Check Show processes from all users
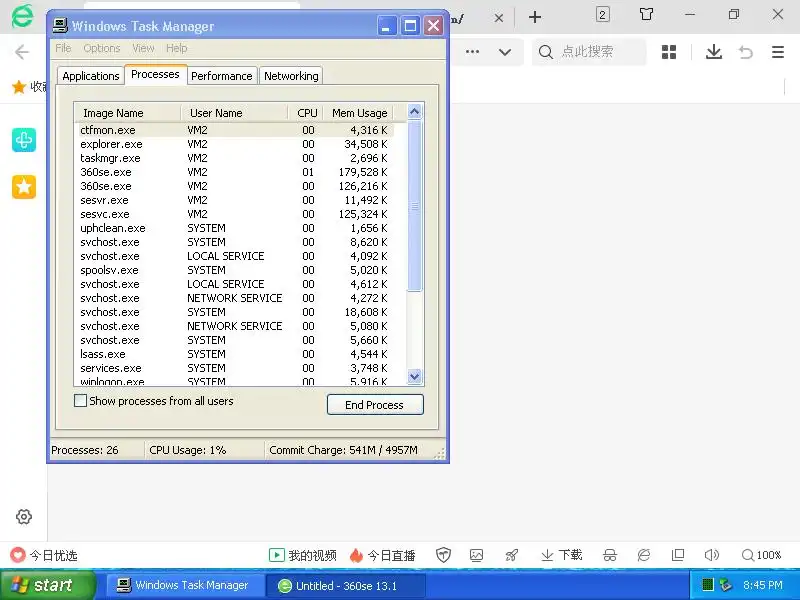 (81, 401)
